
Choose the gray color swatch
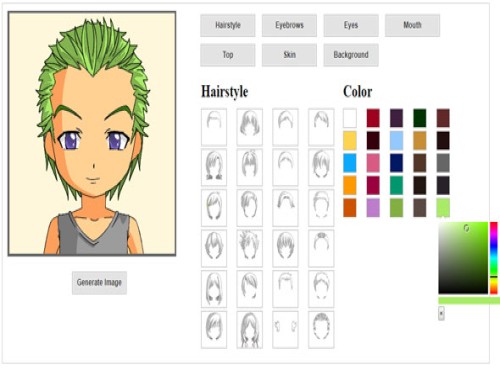[443, 163]
